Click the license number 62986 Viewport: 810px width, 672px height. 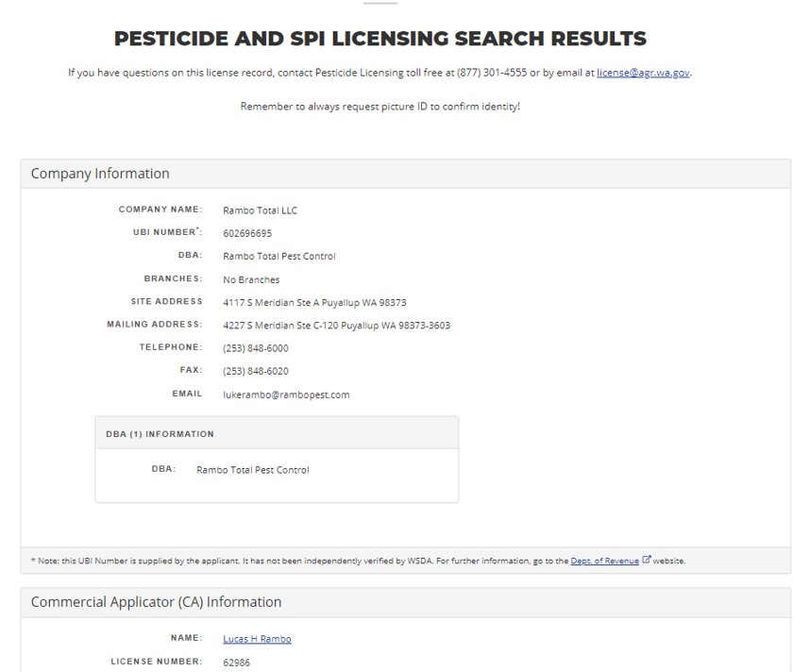pos(237,663)
